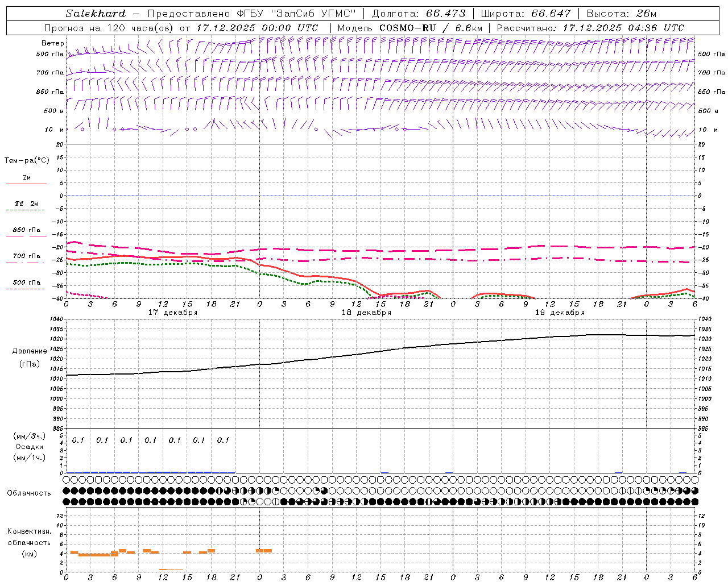Click the last 0.1 precipitation value
728x582 pixels.
pyautogui.click(x=223, y=440)
